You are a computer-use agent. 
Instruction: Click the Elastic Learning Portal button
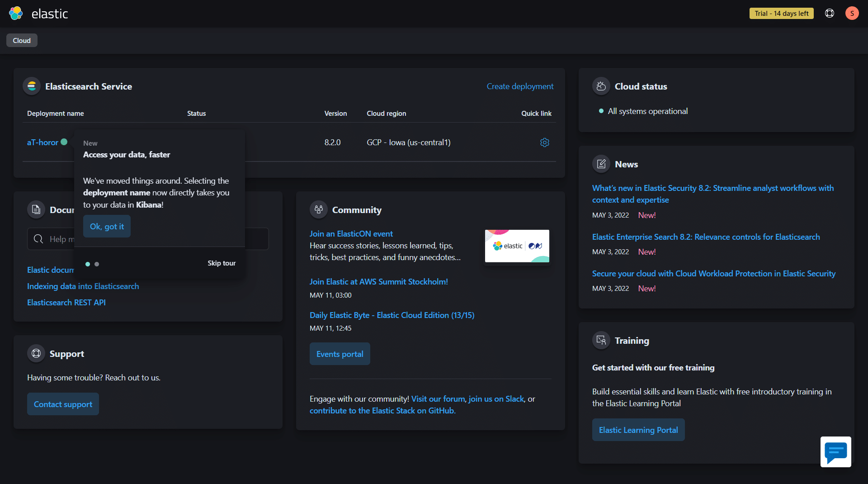(638, 430)
